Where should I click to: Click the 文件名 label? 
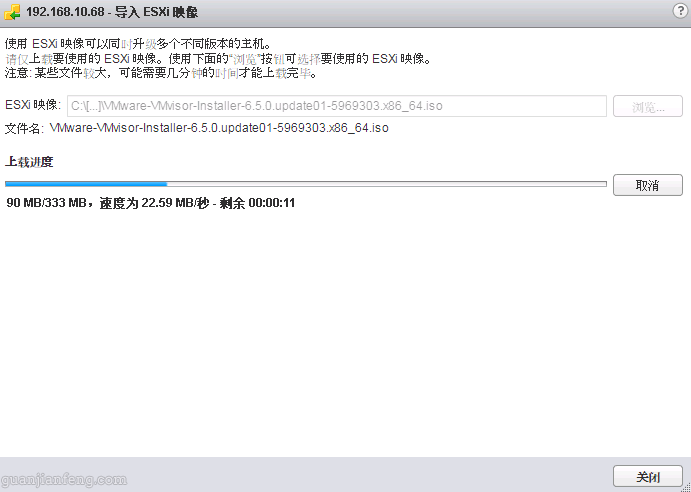24,128
